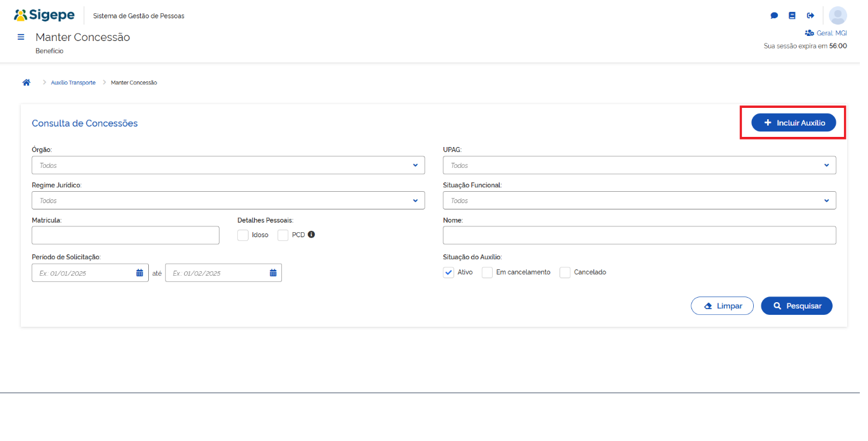The image size is (868, 441).
Task: Open the chat messages icon
Action: click(x=774, y=16)
